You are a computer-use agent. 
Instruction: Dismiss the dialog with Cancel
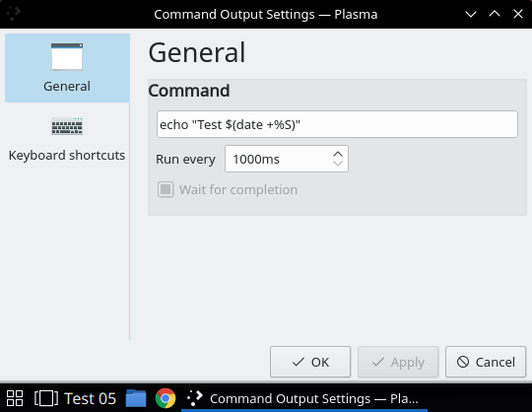[x=486, y=362]
